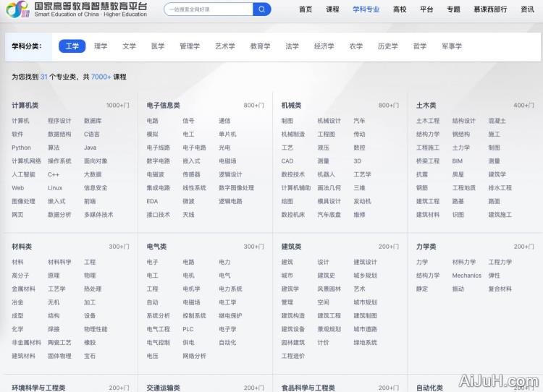Select the 工学 discipline tab

[72, 46]
